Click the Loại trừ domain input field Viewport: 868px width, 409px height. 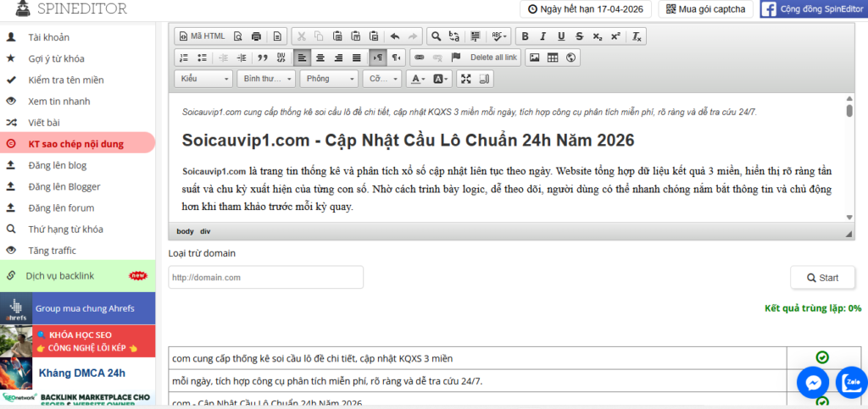265,277
